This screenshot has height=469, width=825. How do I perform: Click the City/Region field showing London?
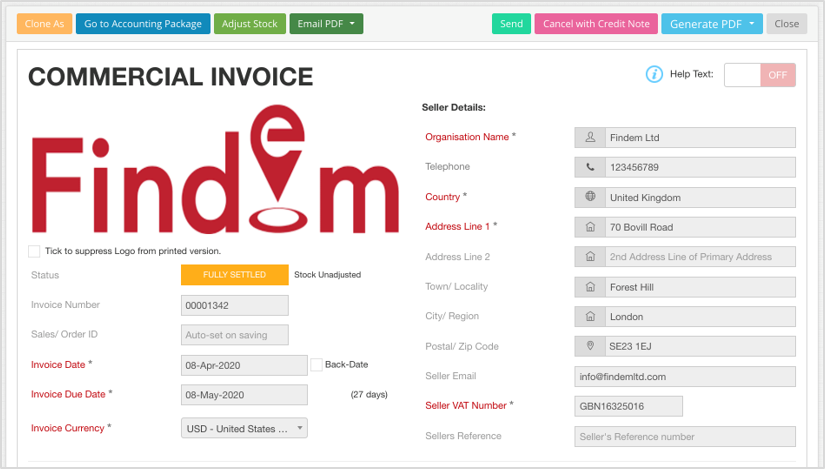click(700, 317)
